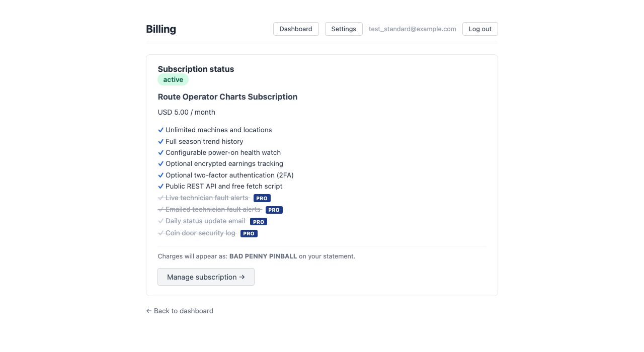The width and height of the screenshot is (644, 352).
Task: Click Full season trend history text
Action: tap(204, 141)
